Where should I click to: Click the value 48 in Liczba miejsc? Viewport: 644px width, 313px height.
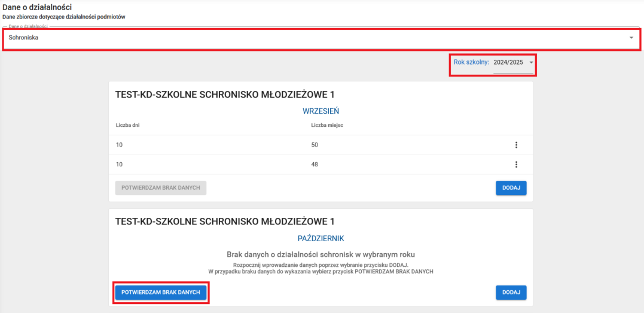click(x=315, y=165)
